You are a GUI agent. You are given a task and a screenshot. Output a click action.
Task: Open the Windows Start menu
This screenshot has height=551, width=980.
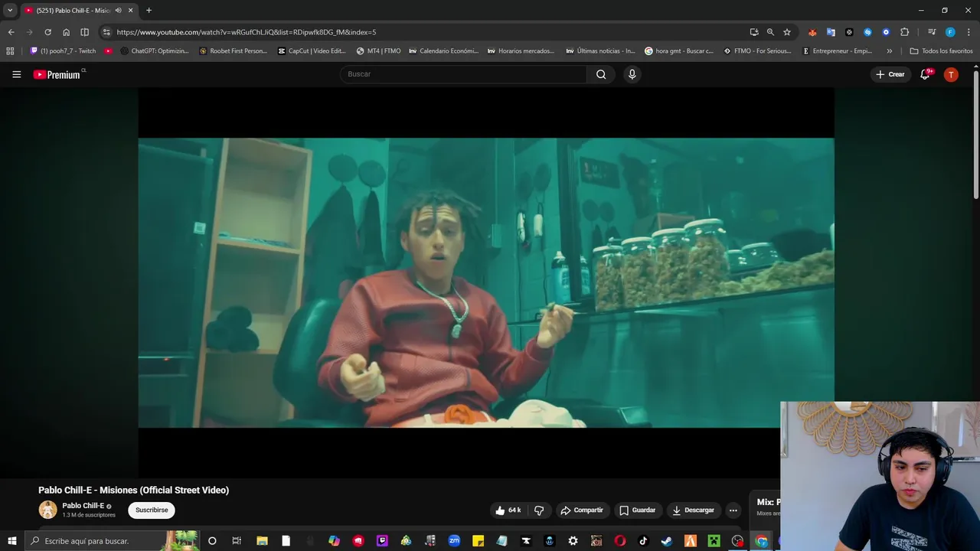(x=11, y=541)
